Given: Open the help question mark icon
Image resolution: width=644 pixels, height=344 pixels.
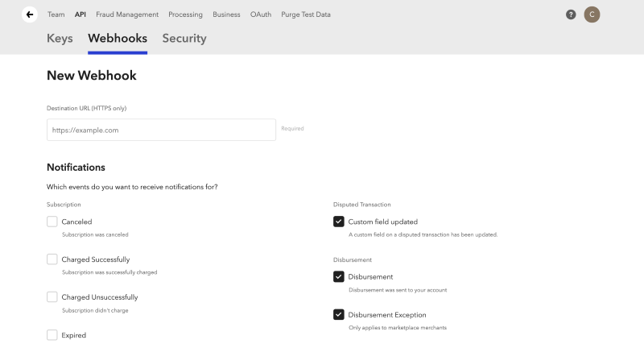Looking at the screenshot, I should coord(571,15).
